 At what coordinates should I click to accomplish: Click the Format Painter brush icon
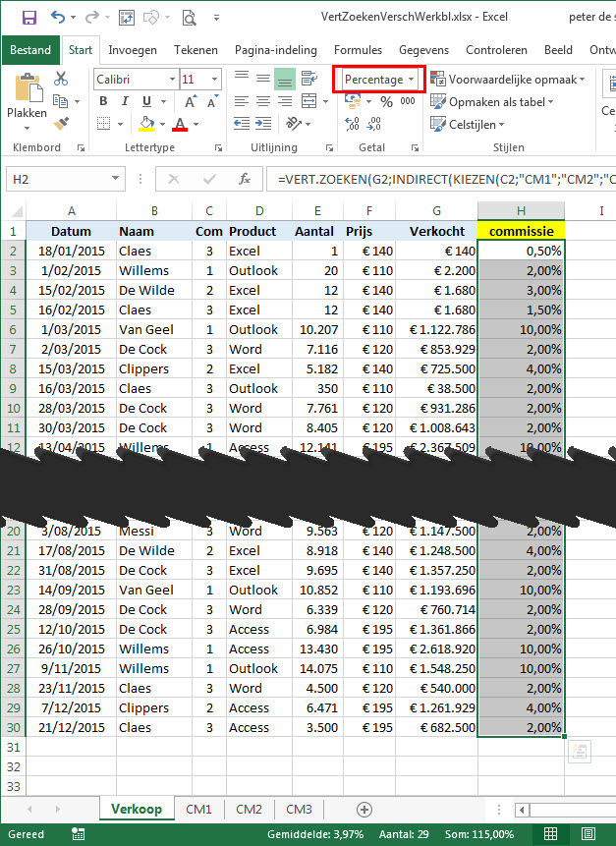61,124
